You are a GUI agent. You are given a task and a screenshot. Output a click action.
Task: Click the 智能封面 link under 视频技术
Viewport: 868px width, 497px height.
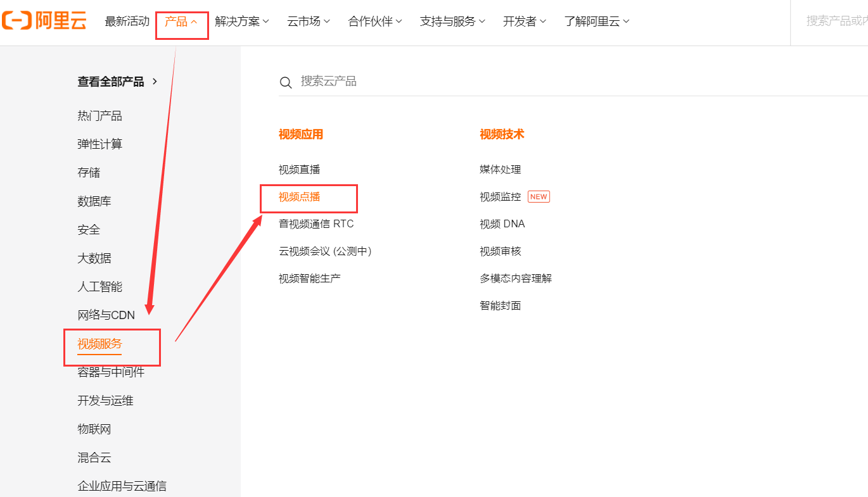[501, 305]
